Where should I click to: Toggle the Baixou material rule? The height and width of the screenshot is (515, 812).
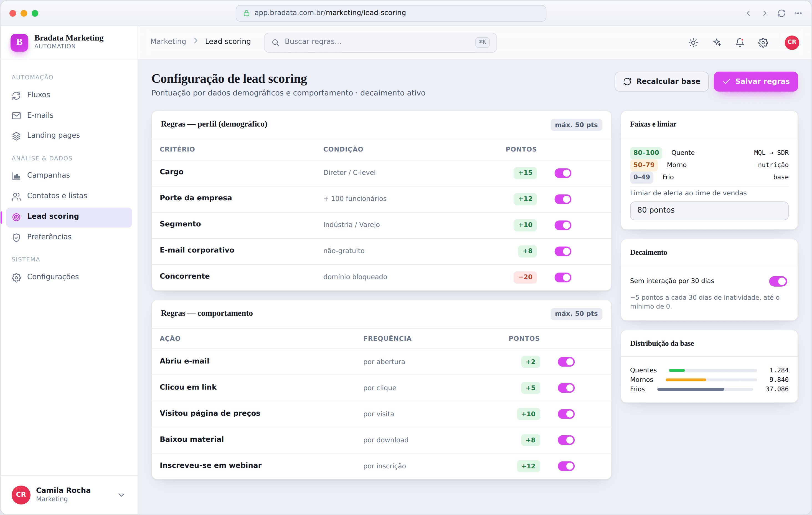[x=566, y=440]
